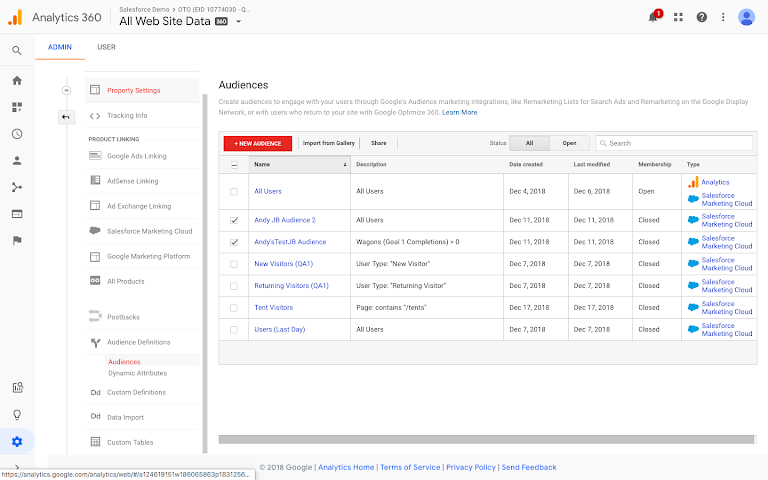Click the Salesforce Marketing Cloud sidebar cloud icon
The image size is (768, 480).
click(95, 231)
